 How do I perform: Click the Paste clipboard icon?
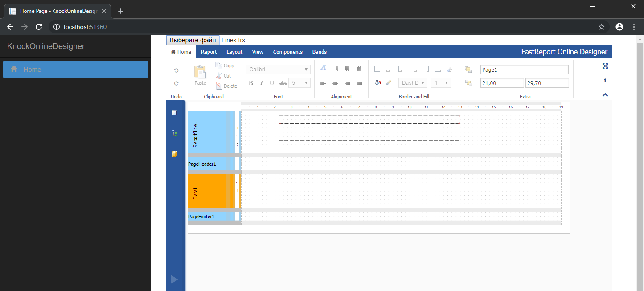pyautogui.click(x=200, y=73)
